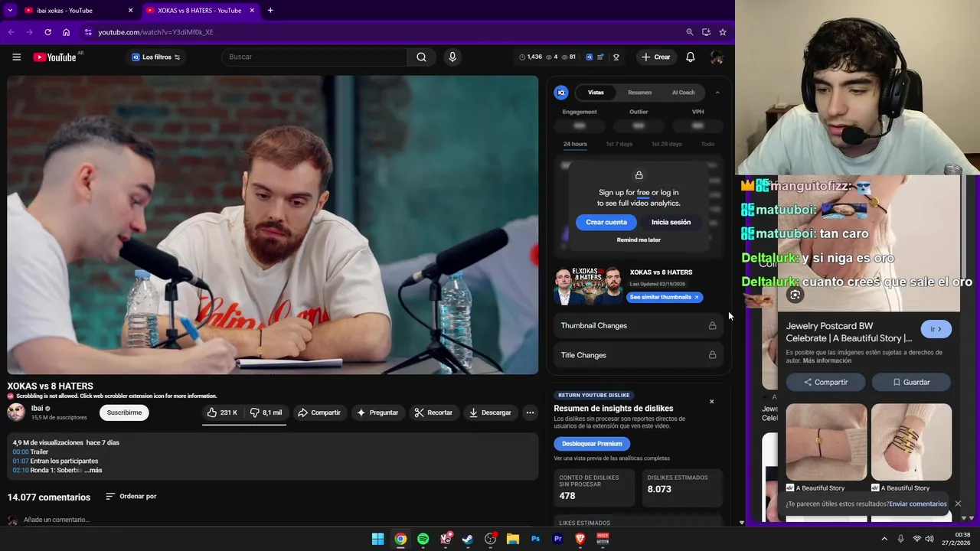Open 'See similar thumbnails' link
Viewport: 980px width, 551px height.
664,297
